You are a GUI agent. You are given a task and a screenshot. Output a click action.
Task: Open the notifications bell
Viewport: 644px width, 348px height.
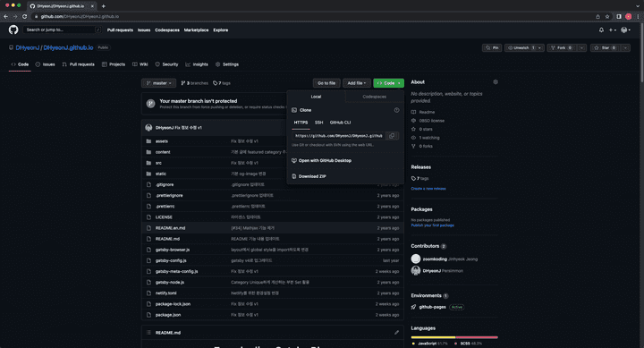click(601, 30)
